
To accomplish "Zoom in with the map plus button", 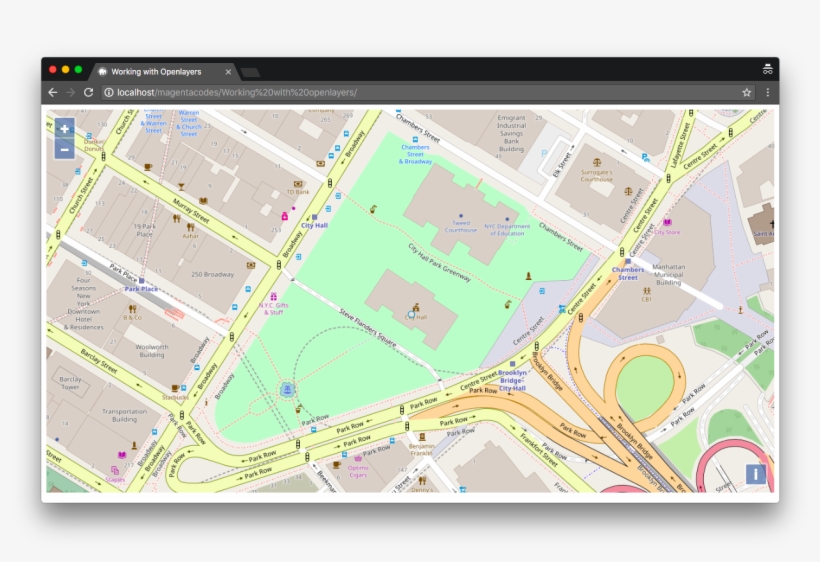I will click(x=64, y=128).
